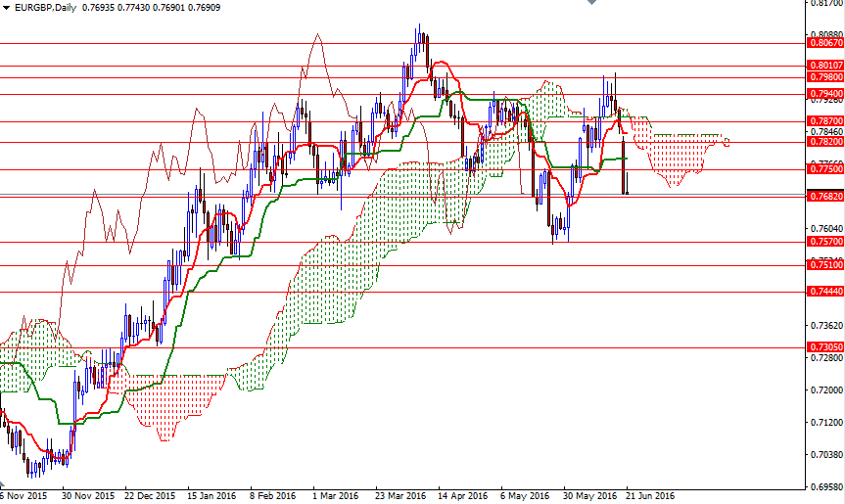Screen dimensions: 845x504
Task: Click the 15 Jan 2016 date label
Action: coord(211,496)
